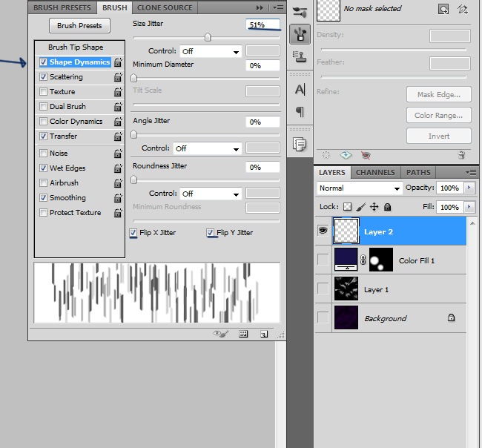Viewport: 482px width, 448px height.
Task: Click the Size Jitter slider handle
Action: click(208, 37)
